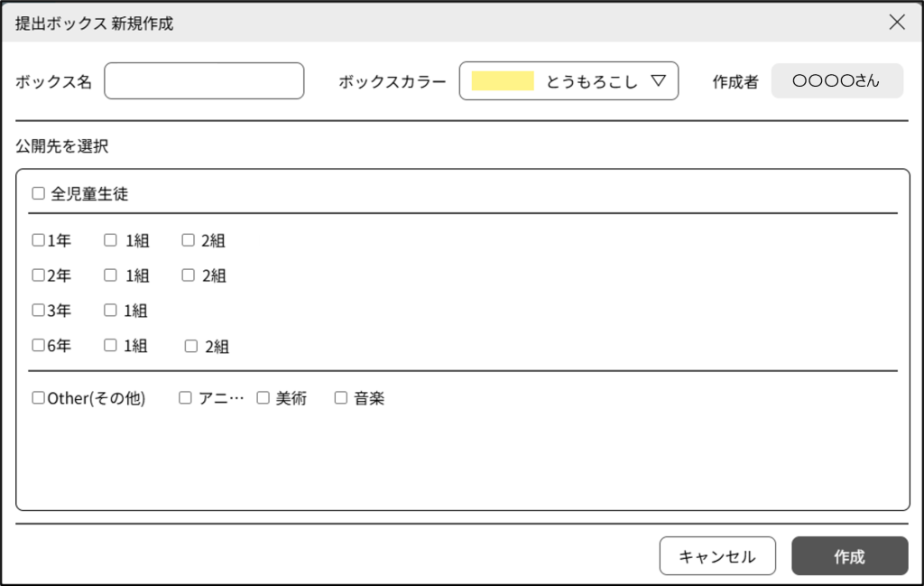
Task: Select the 2組 checkbox in the 1年 row
Action: coord(188,240)
